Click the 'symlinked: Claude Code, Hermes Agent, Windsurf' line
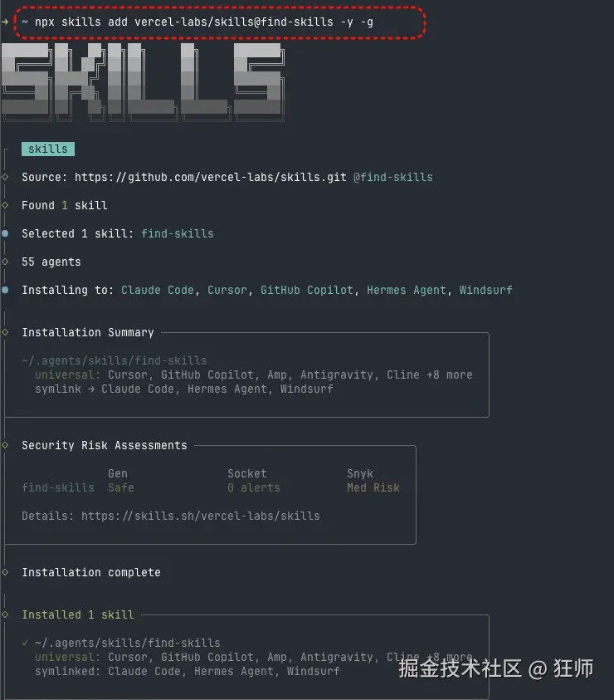This screenshot has height=700, width=614. [187, 671]
